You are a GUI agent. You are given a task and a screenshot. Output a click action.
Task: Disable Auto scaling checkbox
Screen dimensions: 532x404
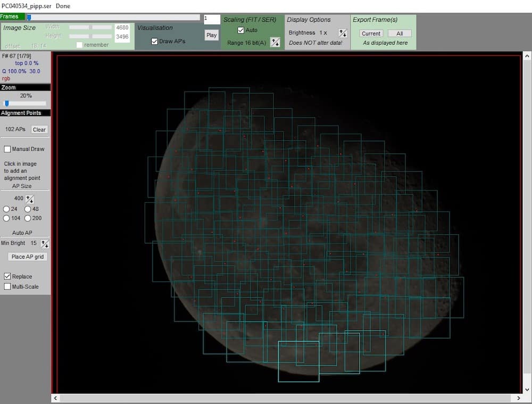[x=240, y=30]
